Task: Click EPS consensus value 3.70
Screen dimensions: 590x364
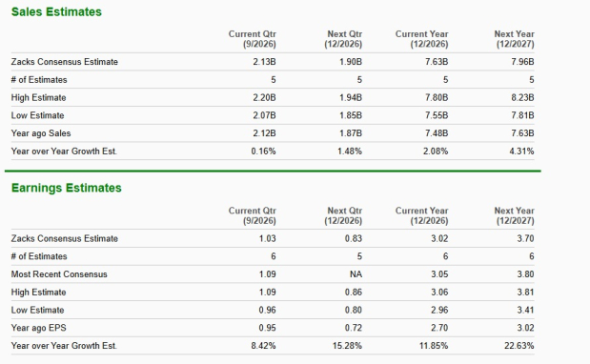Action: [x=525, y=238]
